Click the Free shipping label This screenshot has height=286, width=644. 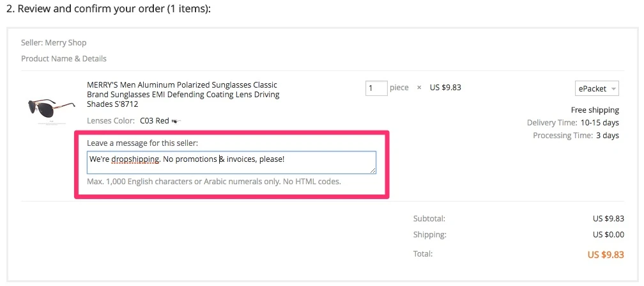(595, 110)
